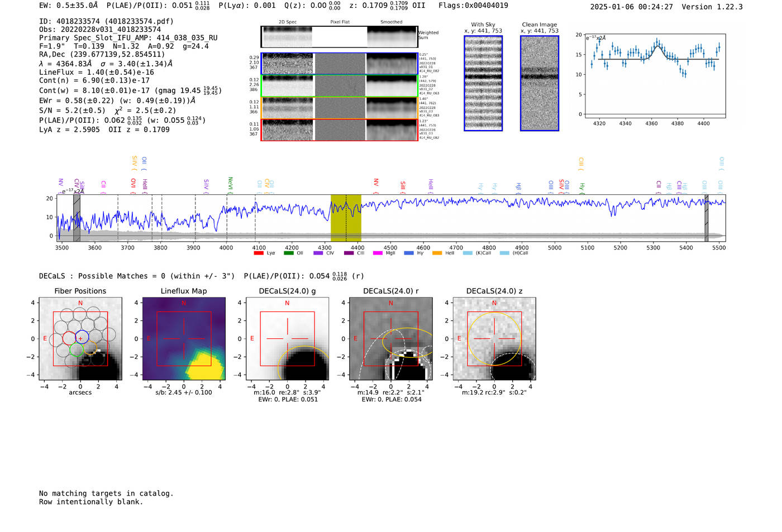This screenshot has height=532, width=782.
Task: Click the yellow highlighted band in the spectrum
Action: (x=346, y=218)
